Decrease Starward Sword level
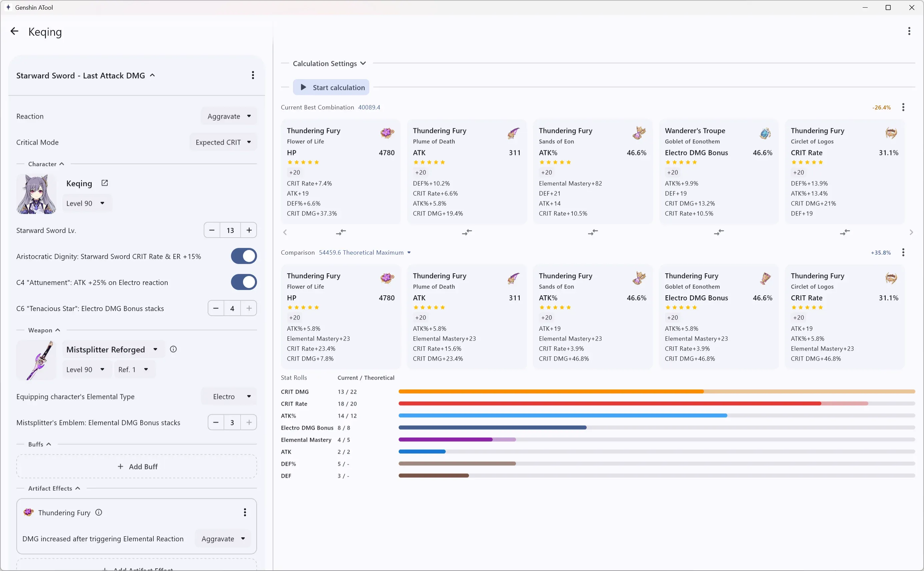Image resolution: width=924 pixels, height=571 pixels. [x=212, y=230]
